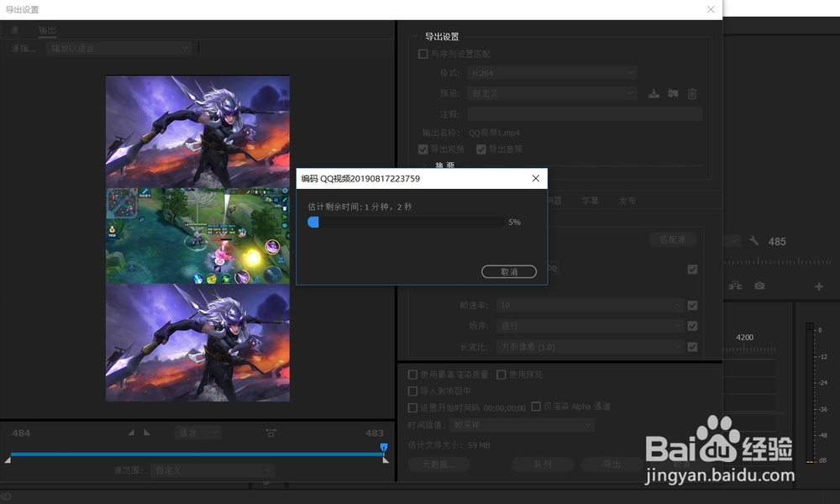Toggle 使用预览 checkbox
Image resolution: width=840 pixels, height=504 pixels.
[501, 375]
